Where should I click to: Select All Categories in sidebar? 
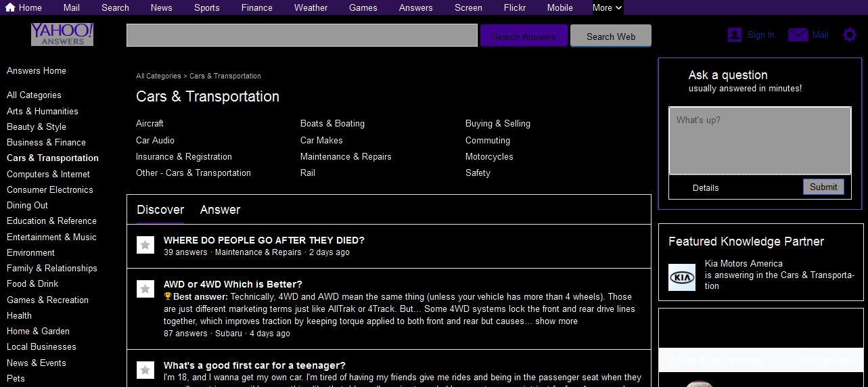point(34,95)
